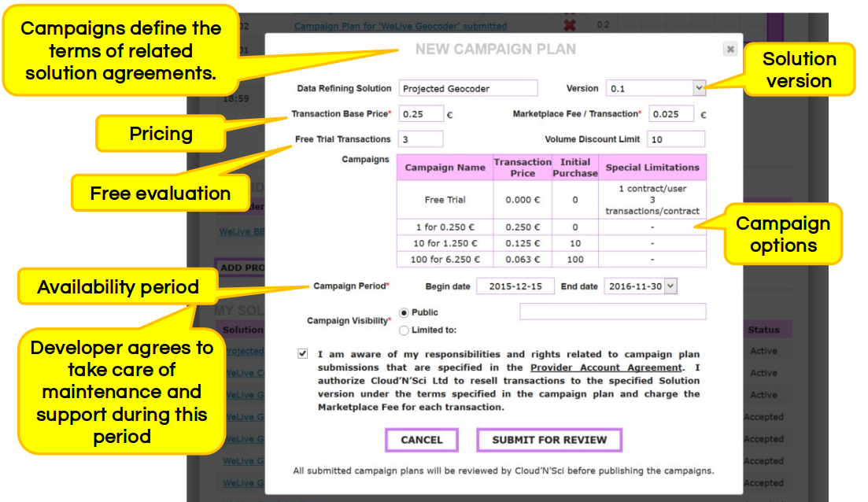Click the 'Initial Purchase' column header
Image resolution: width=868 pixels, height=502 pixels.
point(575,168)
